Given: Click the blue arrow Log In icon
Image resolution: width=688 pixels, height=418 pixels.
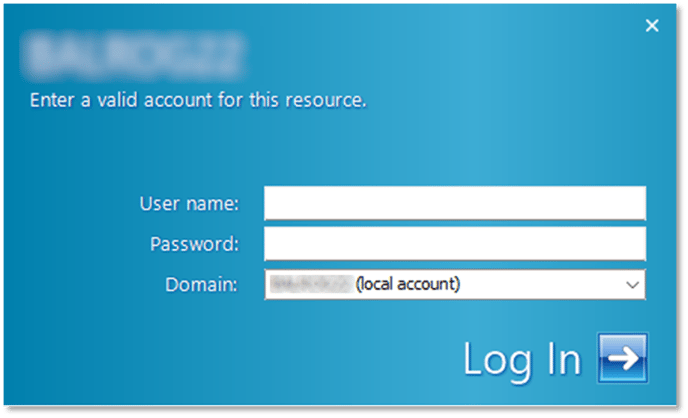Looking at the screenshot, I should [623, 358].
